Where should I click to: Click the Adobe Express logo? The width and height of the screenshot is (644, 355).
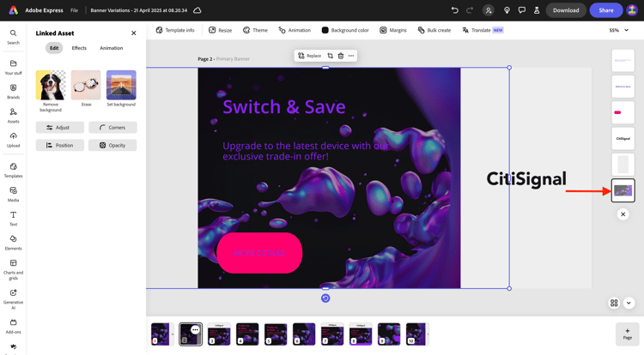coord(14,10)
